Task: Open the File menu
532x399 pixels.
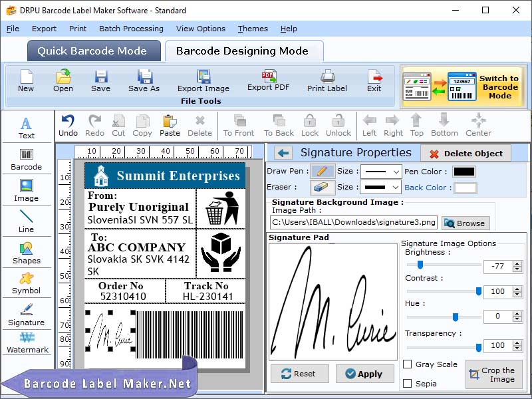Action: [13, 29]
